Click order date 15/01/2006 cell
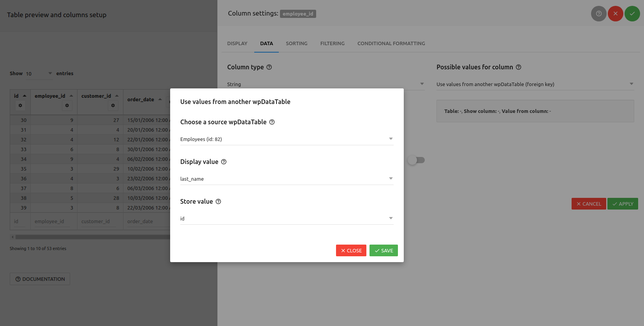The height and width of the screenshot is (326, 644). 147,120
